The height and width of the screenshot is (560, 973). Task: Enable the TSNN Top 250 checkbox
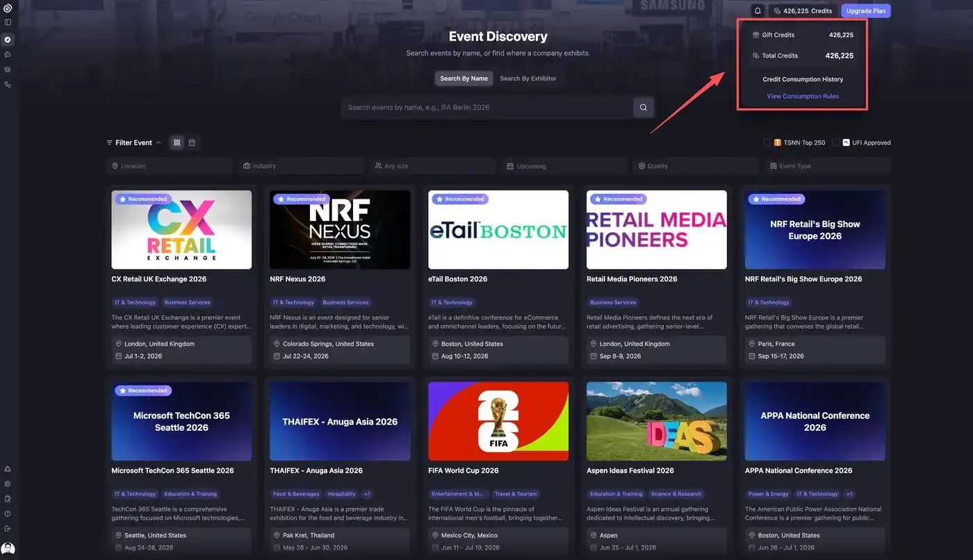[767, 142]
